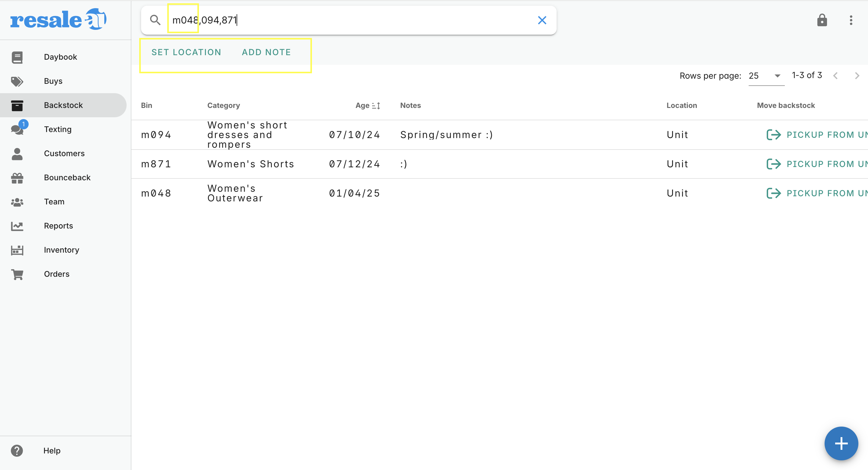868x470 pixels.
Task: Click the ADD NOTE button
Action: coord(266,52)
